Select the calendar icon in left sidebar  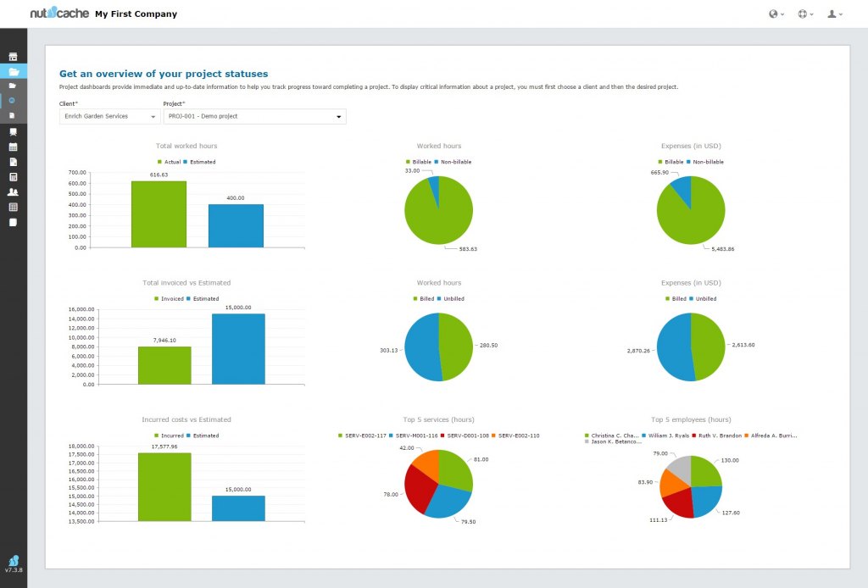[x=13, y=147]
